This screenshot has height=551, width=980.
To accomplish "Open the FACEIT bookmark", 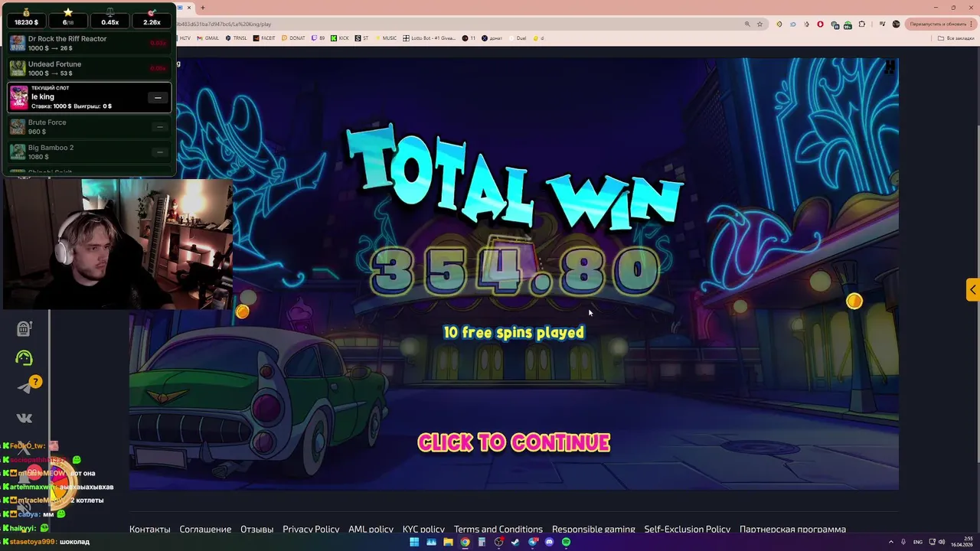I will pos(265,37).
